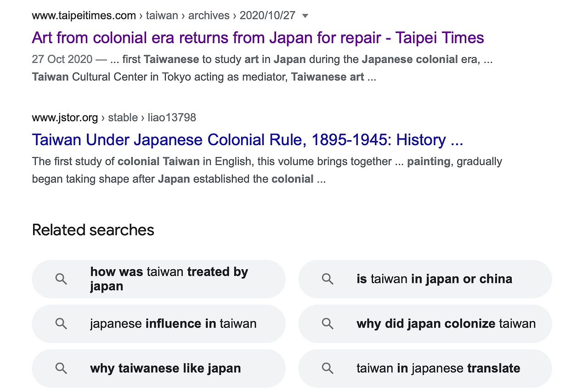Open "Art from colonial era returns" Taipei Times result
The image size is (588, 390).
pos(258,38)
